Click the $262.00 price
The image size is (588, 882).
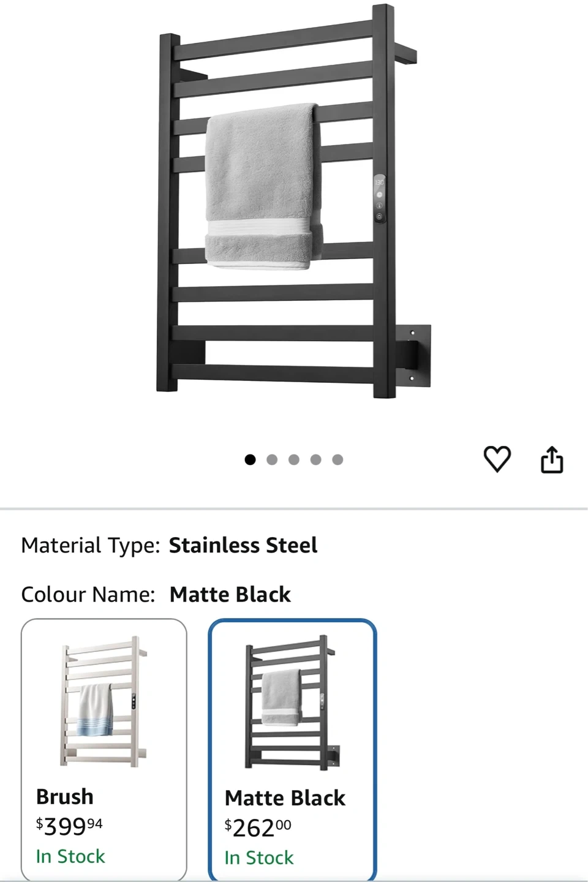(x=258, y=828)
